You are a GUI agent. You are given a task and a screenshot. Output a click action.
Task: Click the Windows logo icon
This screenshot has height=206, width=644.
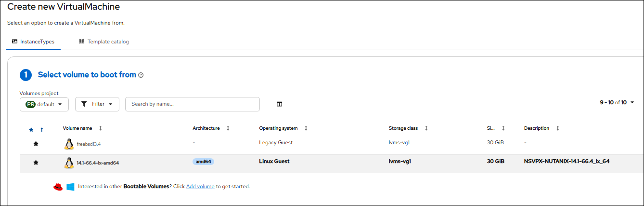70,187
